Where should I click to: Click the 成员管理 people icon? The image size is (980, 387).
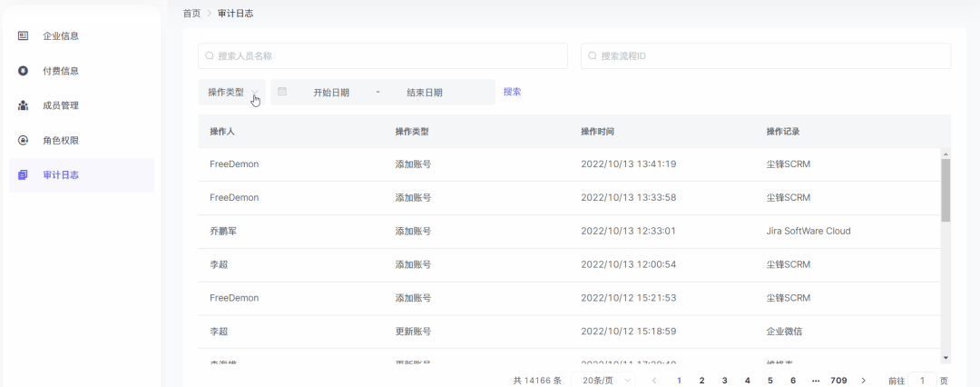pyautogui.click(x=23, y=105)
